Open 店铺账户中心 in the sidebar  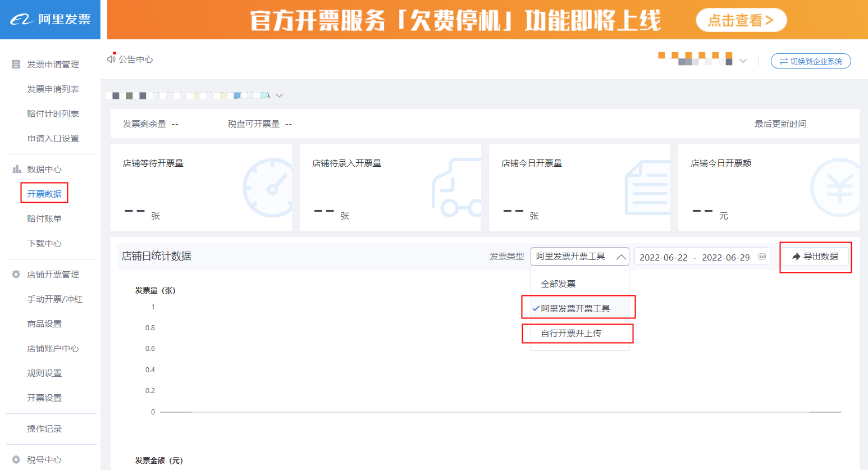53,349
